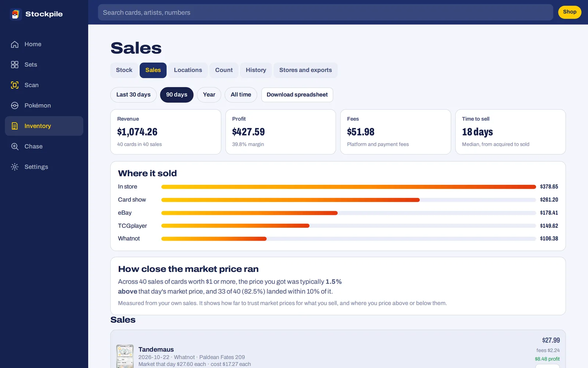Image resolution: width=588 pixels, height=368 pixels.
Task: Click the eBay sales bar
Action: (348, 213)
